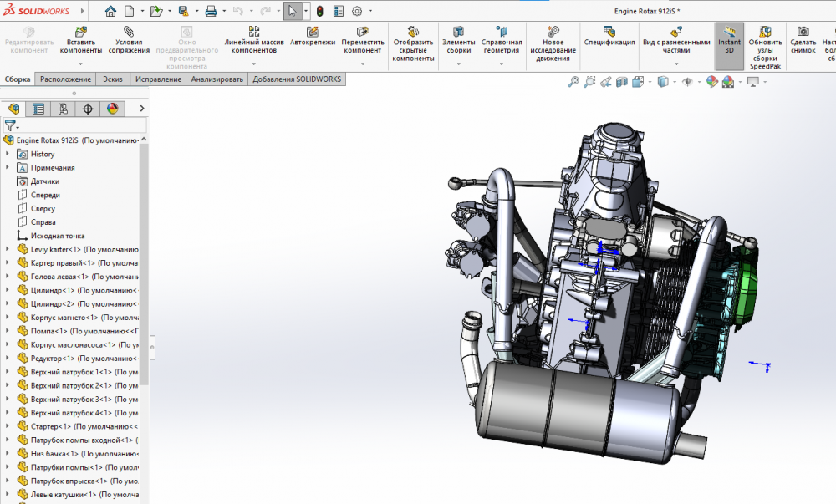Open the Options gear icon
836x504 pixels.
(x=357, y=12)
